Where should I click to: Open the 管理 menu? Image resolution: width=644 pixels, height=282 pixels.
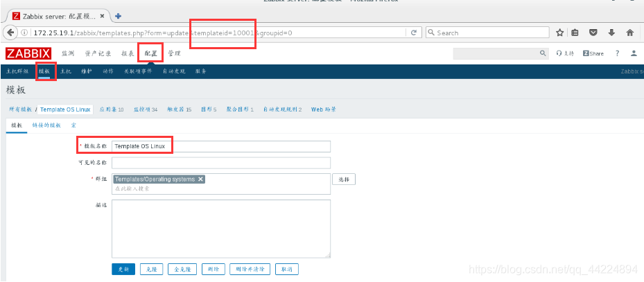coord(174,53)
